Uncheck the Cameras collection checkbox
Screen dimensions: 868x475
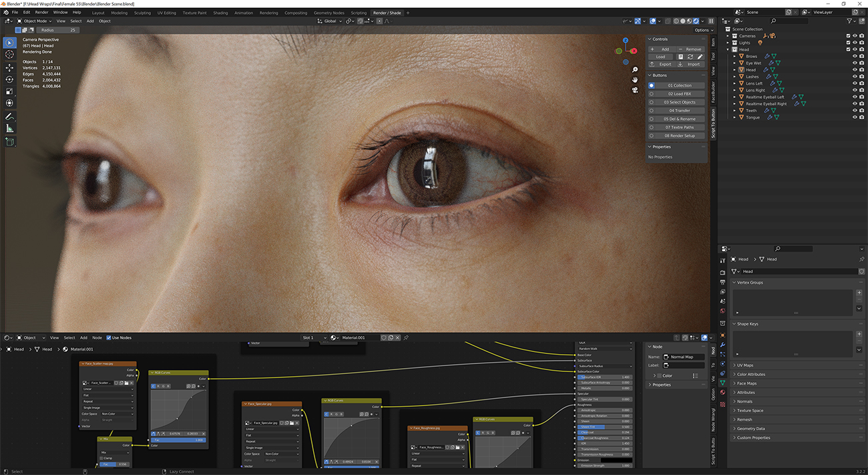[x=847, y=35]
